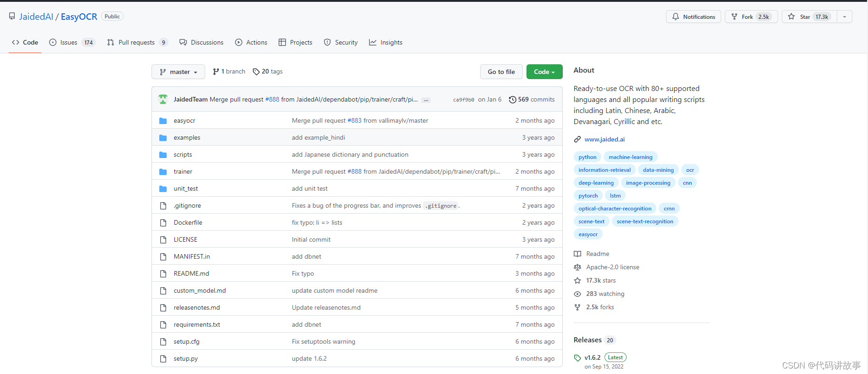Select the scene-text-recognition topic tag

click(x=645, y=221)
